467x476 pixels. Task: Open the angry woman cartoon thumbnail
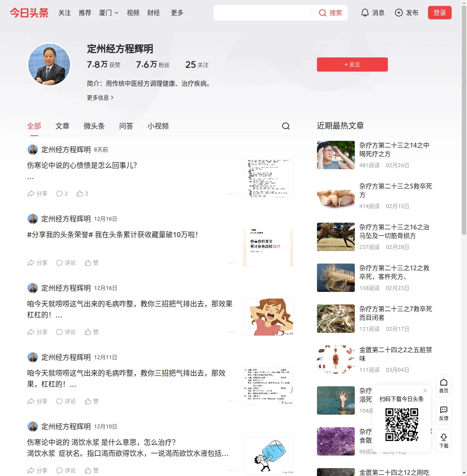268,317
